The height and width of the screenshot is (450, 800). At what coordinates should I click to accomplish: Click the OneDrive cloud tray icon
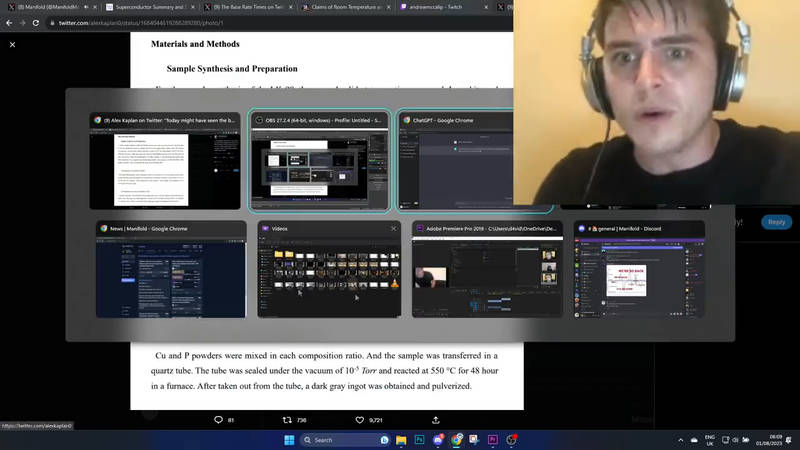(694, 440)
